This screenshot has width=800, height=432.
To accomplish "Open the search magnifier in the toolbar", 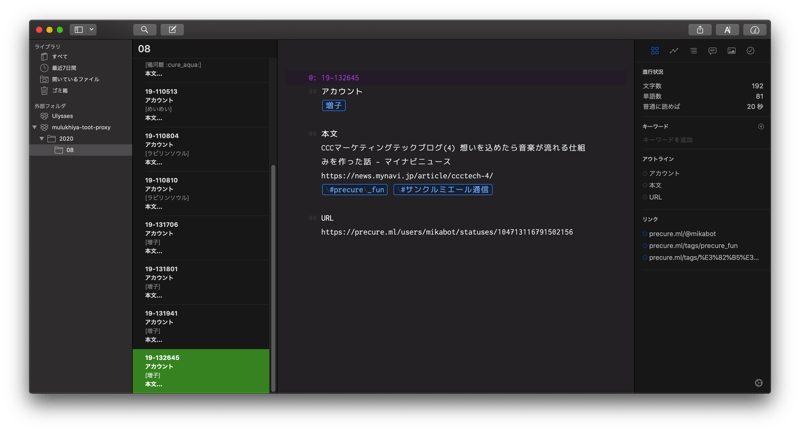I will (145, 30).
